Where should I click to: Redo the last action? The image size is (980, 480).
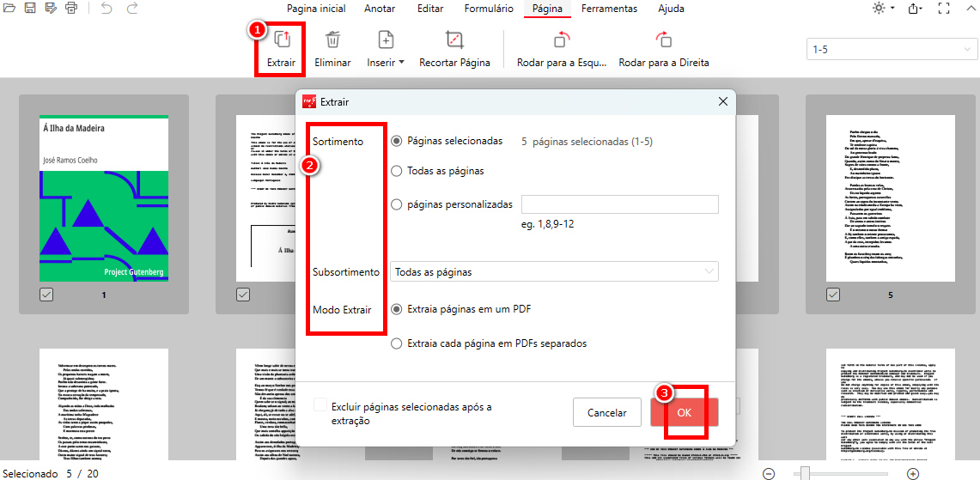coord(132,8)
